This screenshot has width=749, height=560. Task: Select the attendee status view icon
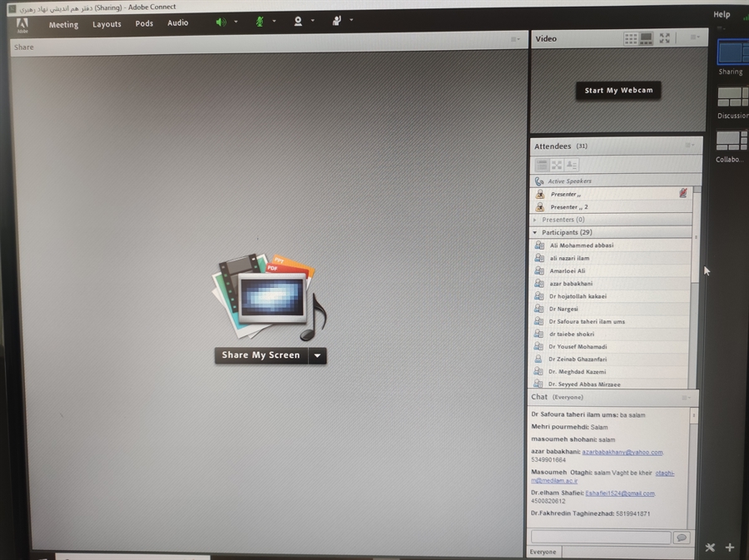[572, 166]
